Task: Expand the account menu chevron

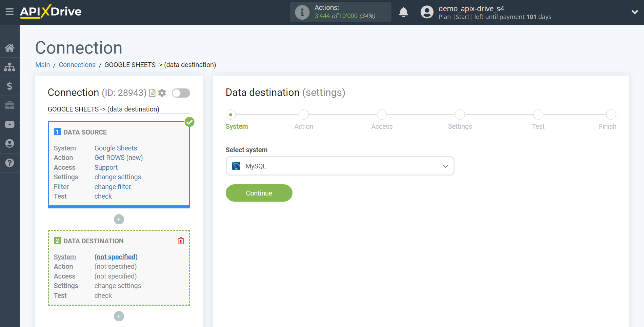Action: point(635,12)
